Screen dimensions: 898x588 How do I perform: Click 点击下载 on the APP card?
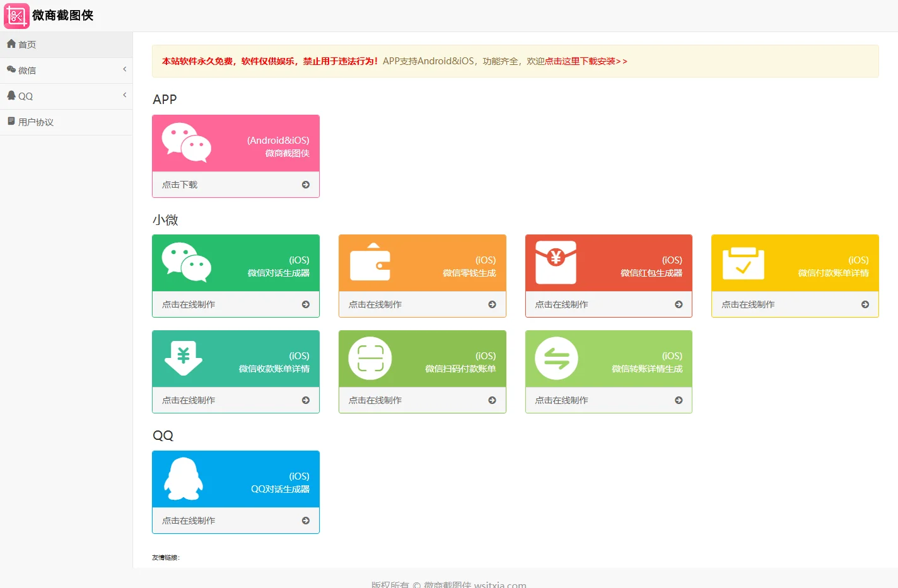[180, 185]
